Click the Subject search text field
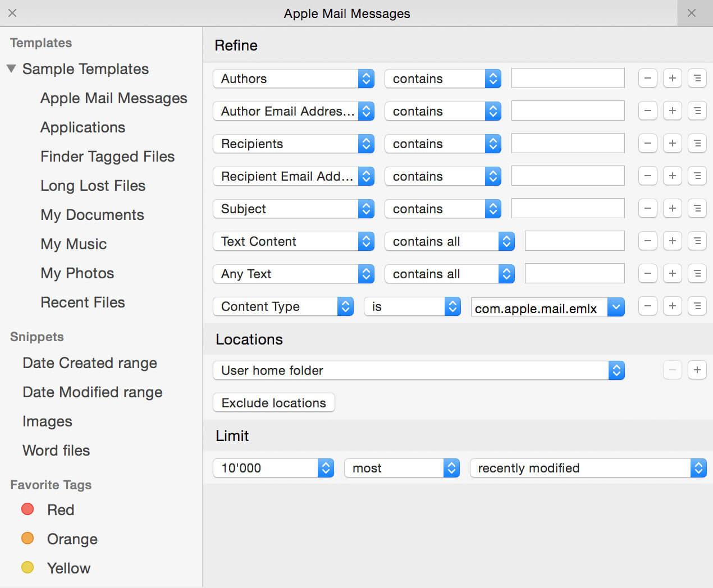Image resolution: width=713 pixels, height=588 pixels. (x=568, y=208)
